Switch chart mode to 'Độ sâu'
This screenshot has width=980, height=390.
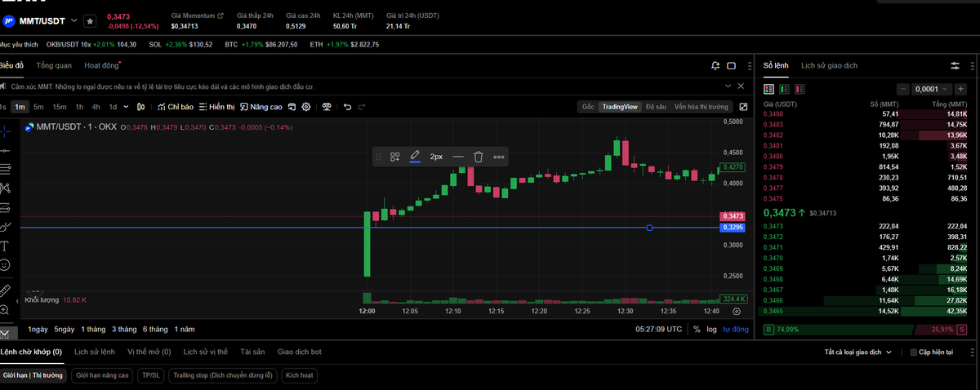pos(656,107)
